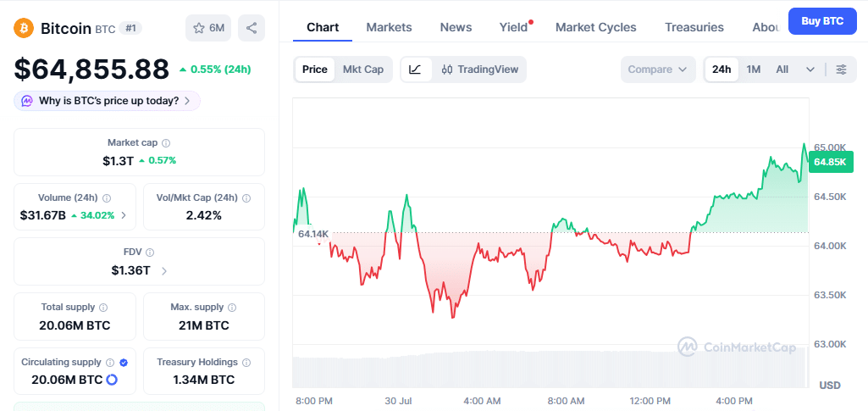
Task: Click the Bitcoin orange logo icon
Action: (24, 28)
